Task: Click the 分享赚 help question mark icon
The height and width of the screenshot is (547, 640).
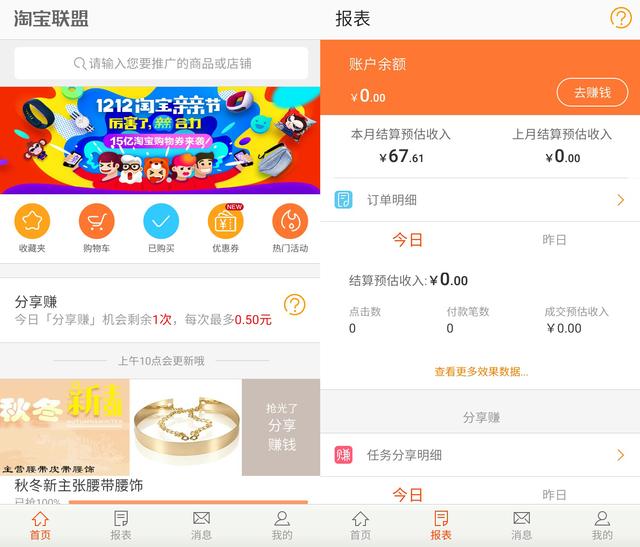Action: click(294, 305)
